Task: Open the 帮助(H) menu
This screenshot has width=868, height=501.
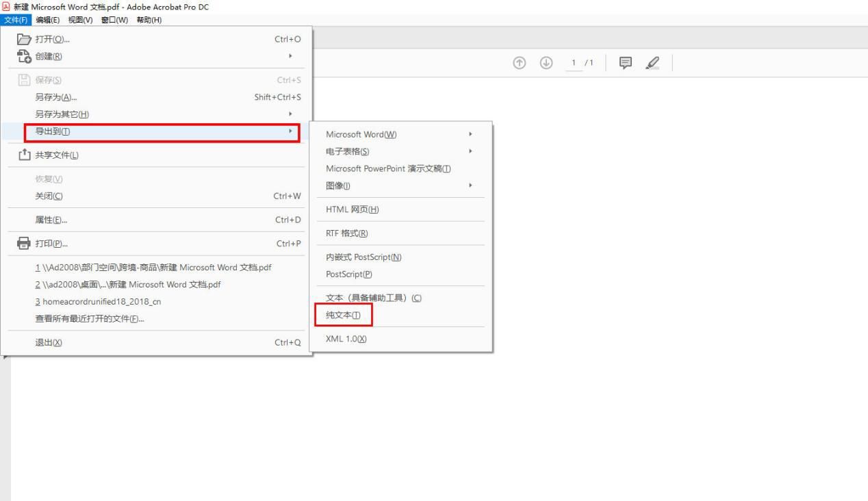Action: [149, 20]
